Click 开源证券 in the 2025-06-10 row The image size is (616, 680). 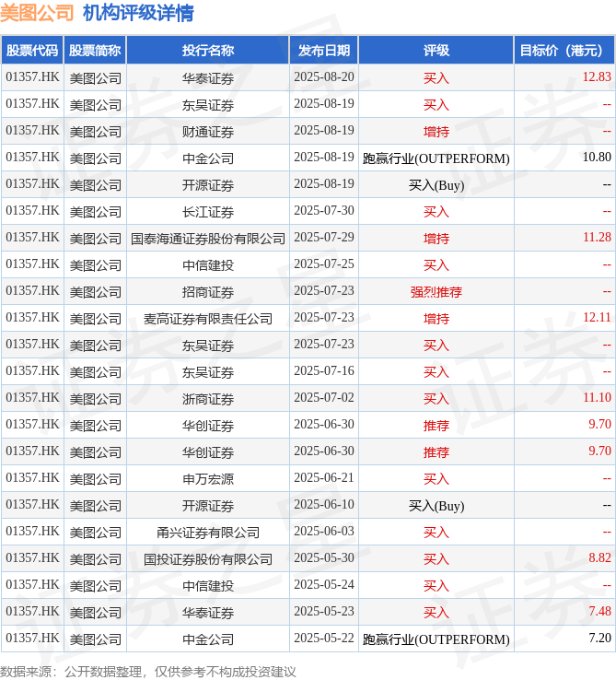[208, 506]
